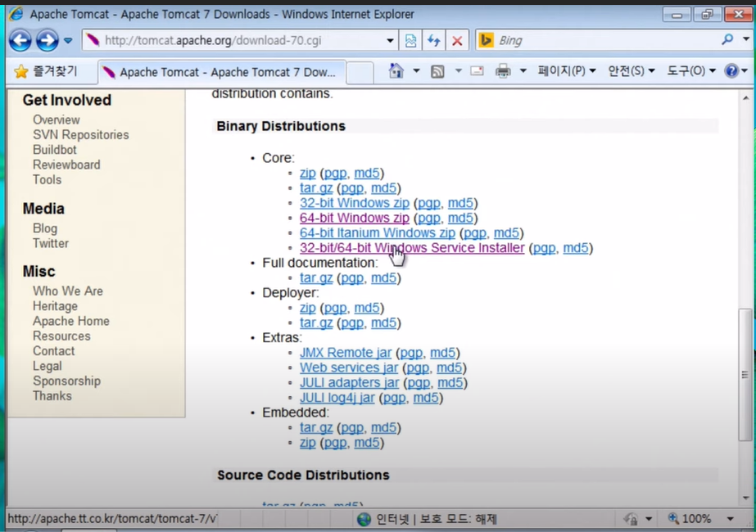
Task: Open the Favorites star button
Action: (x=45, y=71)
